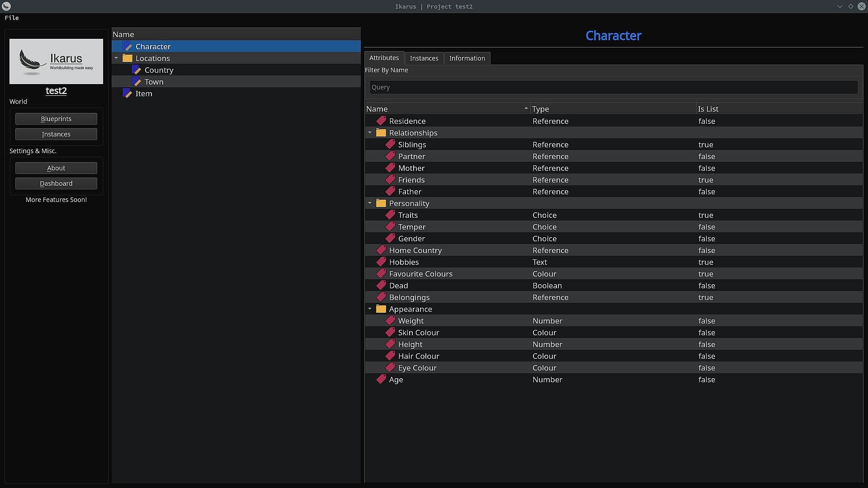Viewport: 868px width, 488px height.
Task: Click the Character blueprint pencil icon
Action: pyautogui.click(x=128, y=47)
